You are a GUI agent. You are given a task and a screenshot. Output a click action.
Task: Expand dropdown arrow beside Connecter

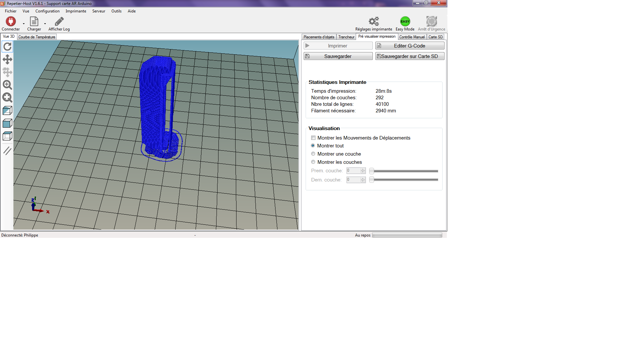pyautogui.click(x=24, y=24)
